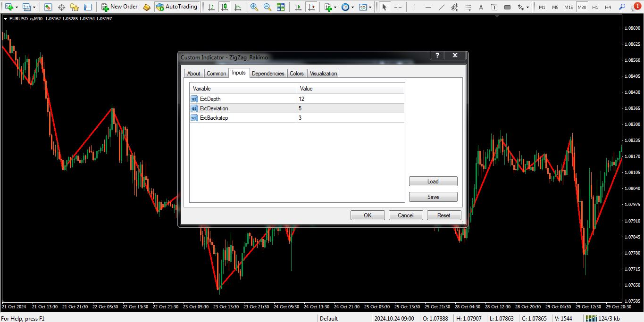The image size is (644, 322).
Task: Switch timeframe to H1
Action: pos(595,7)
